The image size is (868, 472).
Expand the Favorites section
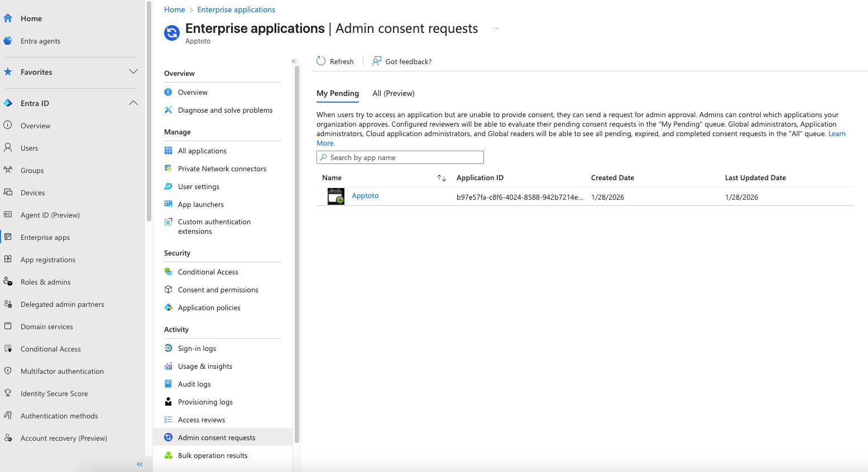(x=133, y=72)
